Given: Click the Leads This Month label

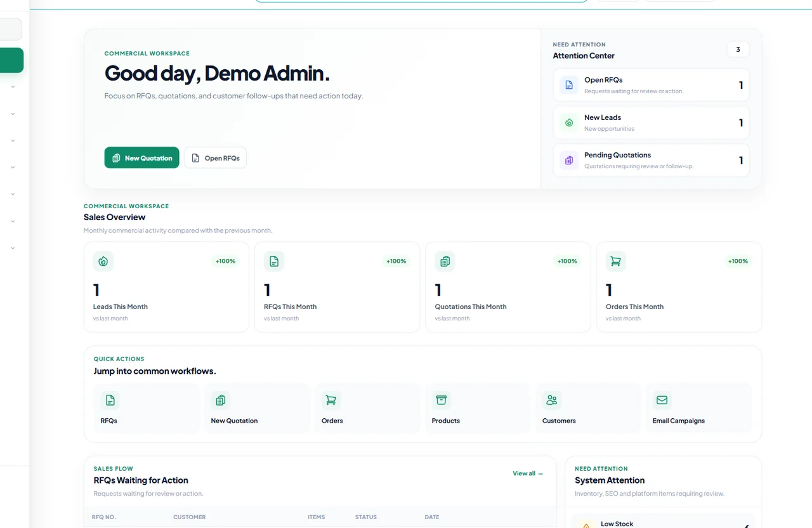Looking at the screenshot, I should (x=121, y=307).
